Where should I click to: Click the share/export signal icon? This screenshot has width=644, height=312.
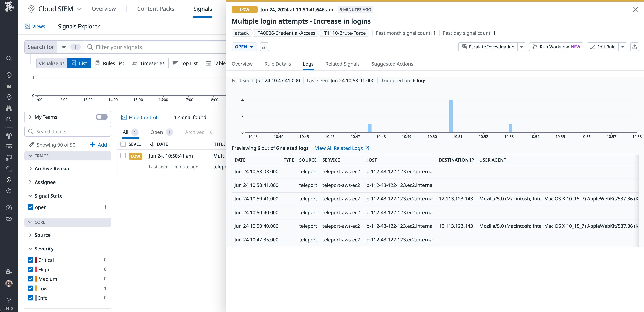[634, 47]
